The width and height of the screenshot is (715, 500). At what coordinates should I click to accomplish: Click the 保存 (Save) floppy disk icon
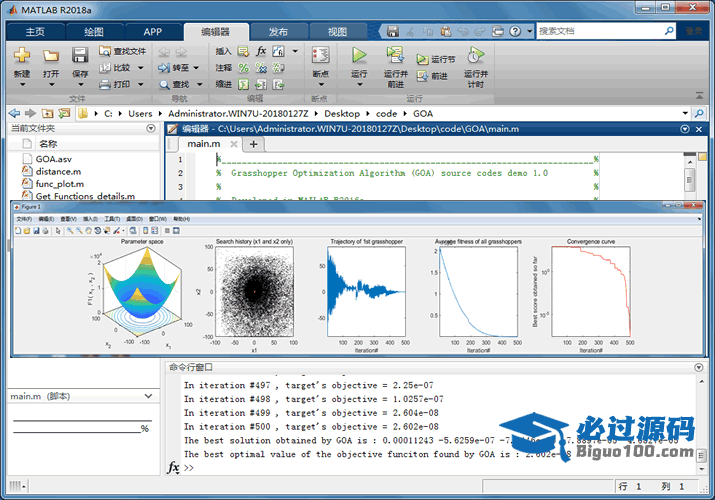tap(80, 55)
